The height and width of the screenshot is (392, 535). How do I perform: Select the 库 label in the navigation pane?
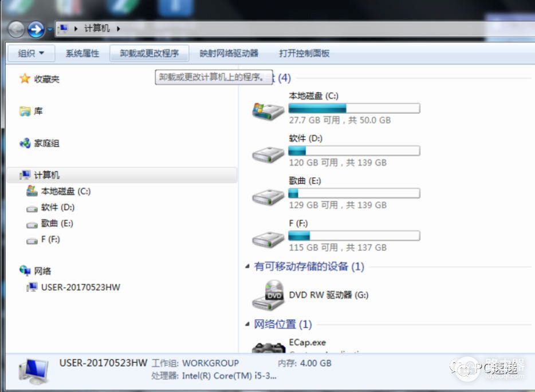tap(38, 111)
